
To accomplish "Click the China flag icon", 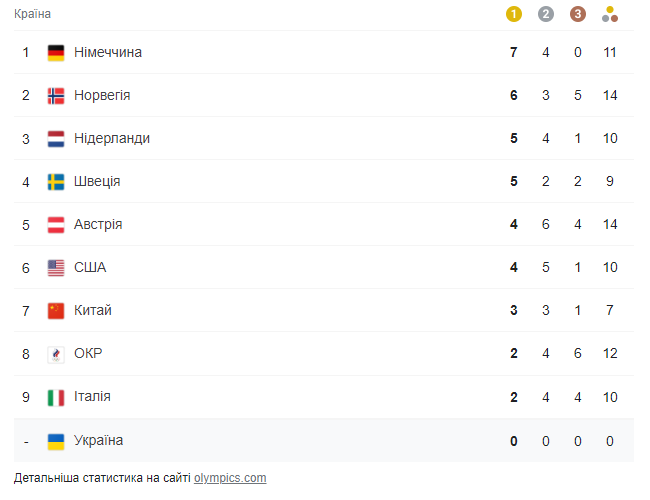I will [56, 311].
